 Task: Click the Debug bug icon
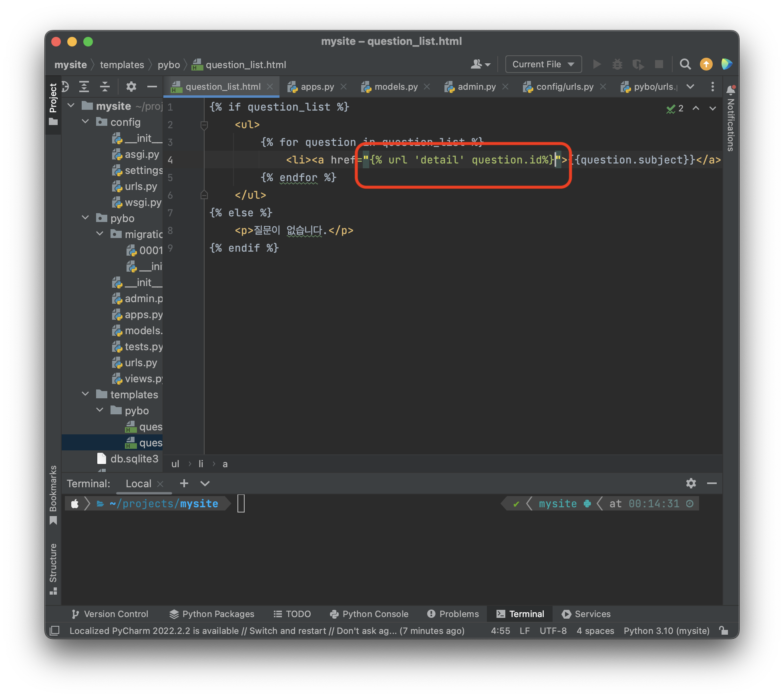(617, 65)
